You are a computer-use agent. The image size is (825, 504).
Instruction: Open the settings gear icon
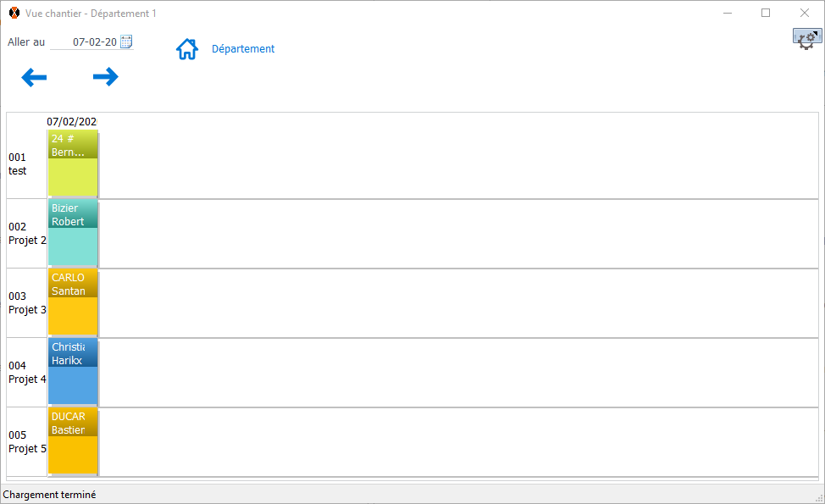pos(807,39)
